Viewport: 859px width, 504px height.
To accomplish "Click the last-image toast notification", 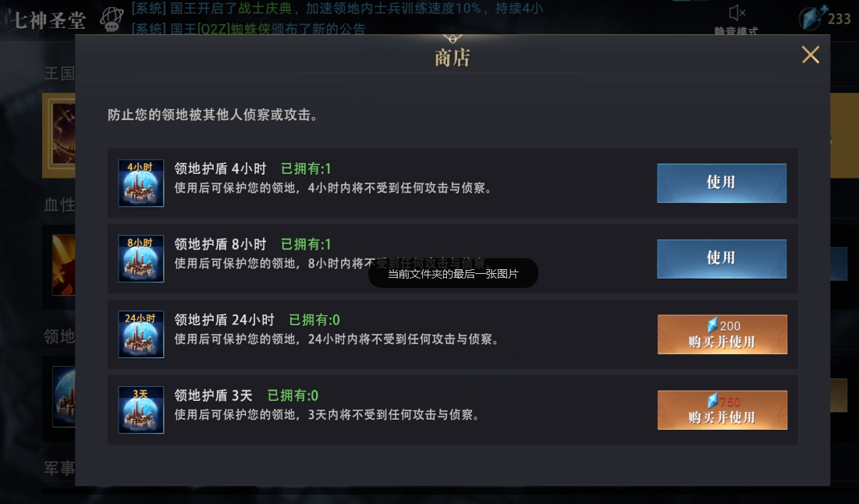I will (453, 273).
